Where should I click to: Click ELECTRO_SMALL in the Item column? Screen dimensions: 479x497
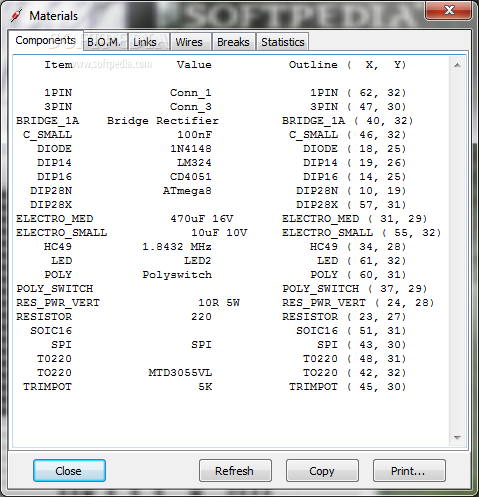[62, 233]
